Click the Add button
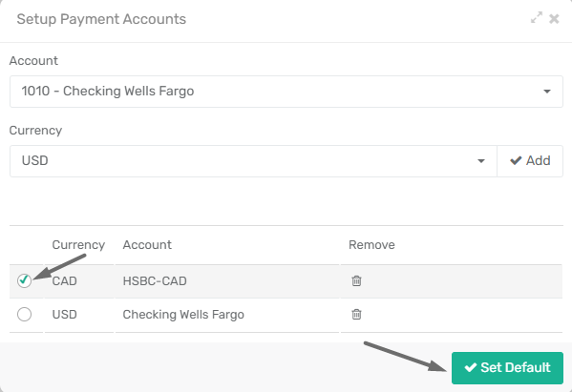The height and width of the screenshot is (392, 572). (x=530, y=161)
